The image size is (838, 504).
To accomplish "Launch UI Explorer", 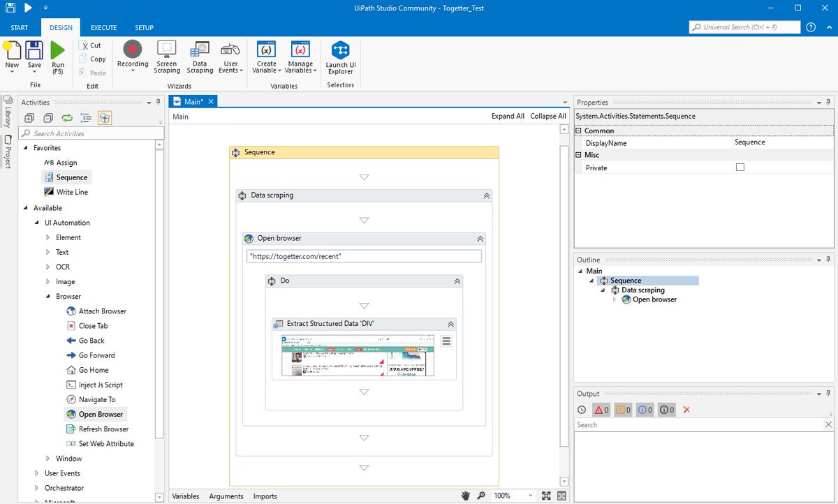I will pyautogui.click(x=340, y=57).
